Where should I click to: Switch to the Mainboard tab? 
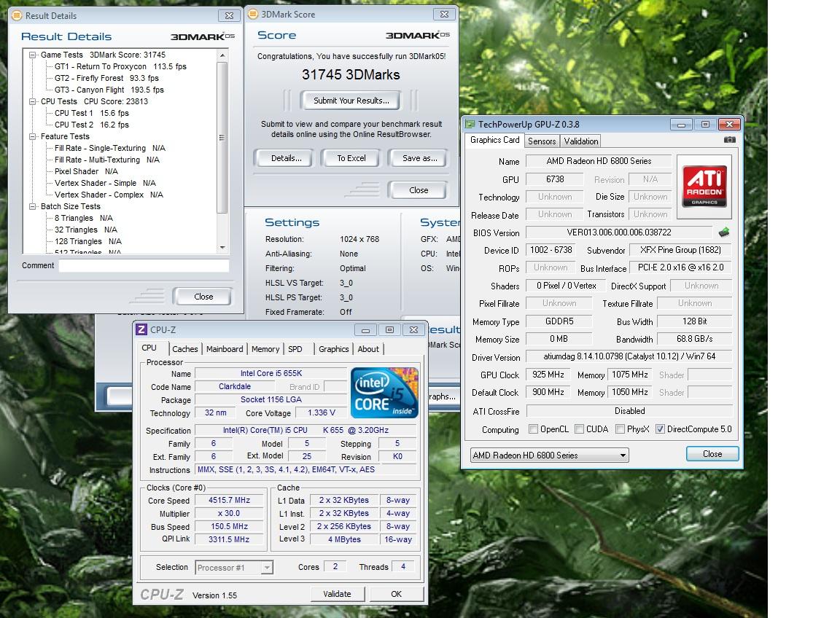(x=225, y=349)
